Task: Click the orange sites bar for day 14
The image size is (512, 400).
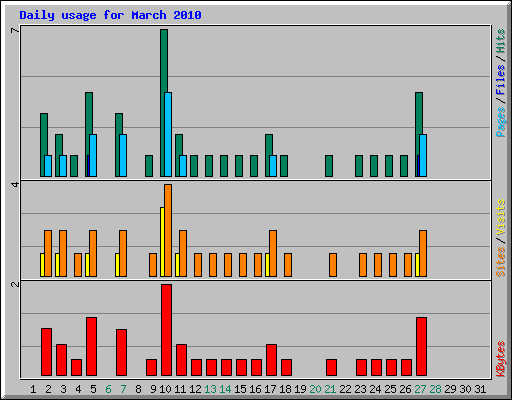Action: tap(228, 265)
